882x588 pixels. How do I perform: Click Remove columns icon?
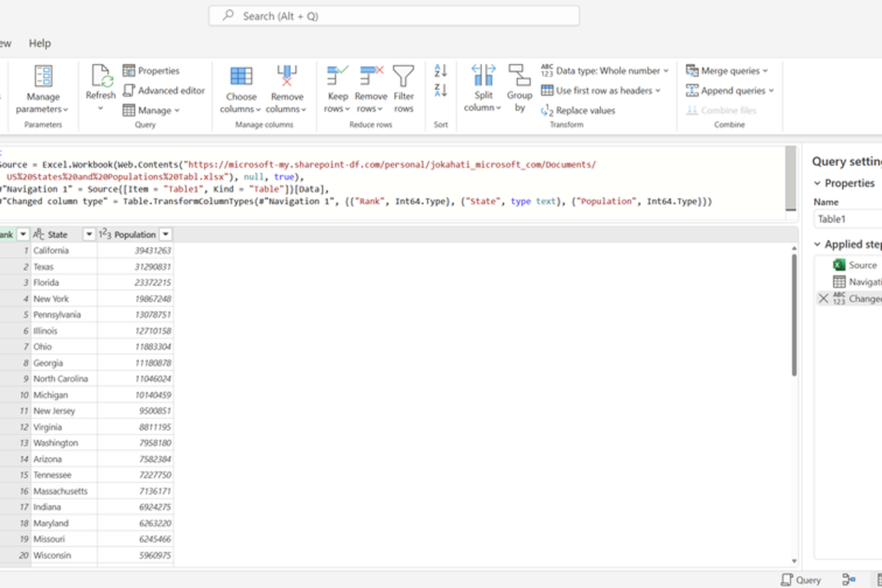click(x=287, y=76)
